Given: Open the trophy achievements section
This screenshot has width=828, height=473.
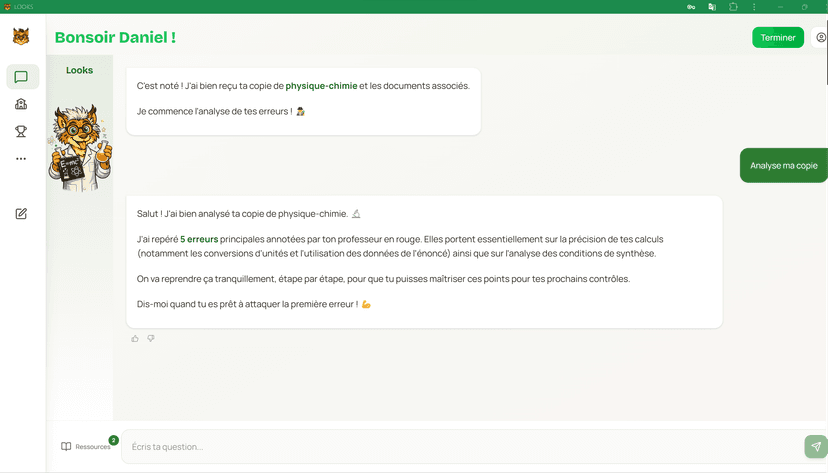Looking at the screenshot, I should tap(21, 131).
